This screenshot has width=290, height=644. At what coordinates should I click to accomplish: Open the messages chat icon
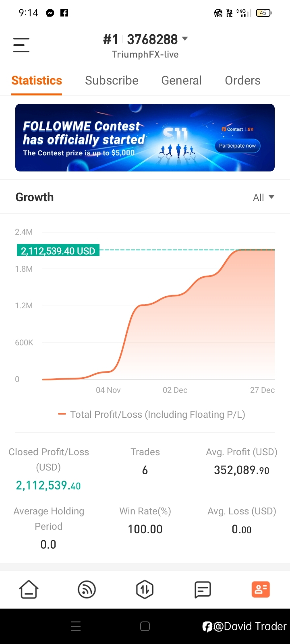[203, 590]
